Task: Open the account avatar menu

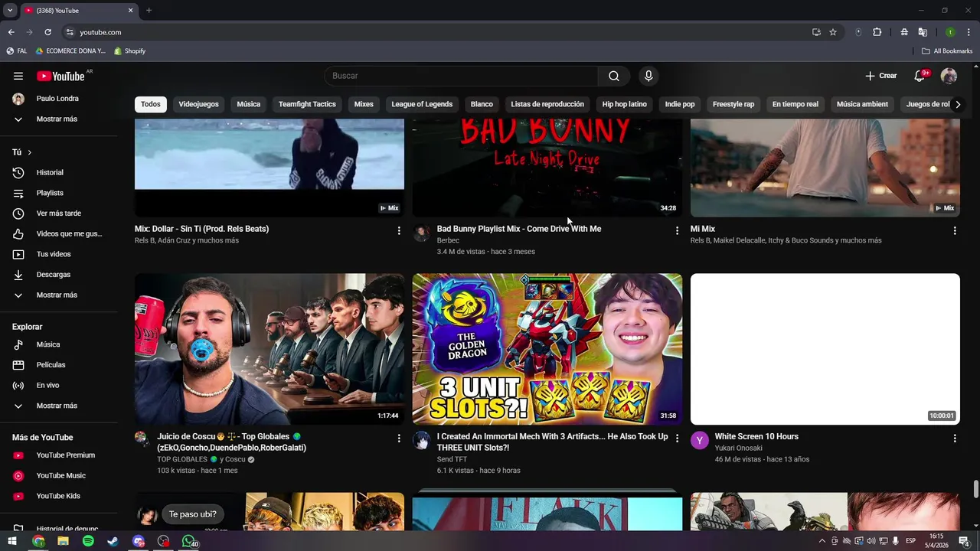Action: tap(949, 76)
